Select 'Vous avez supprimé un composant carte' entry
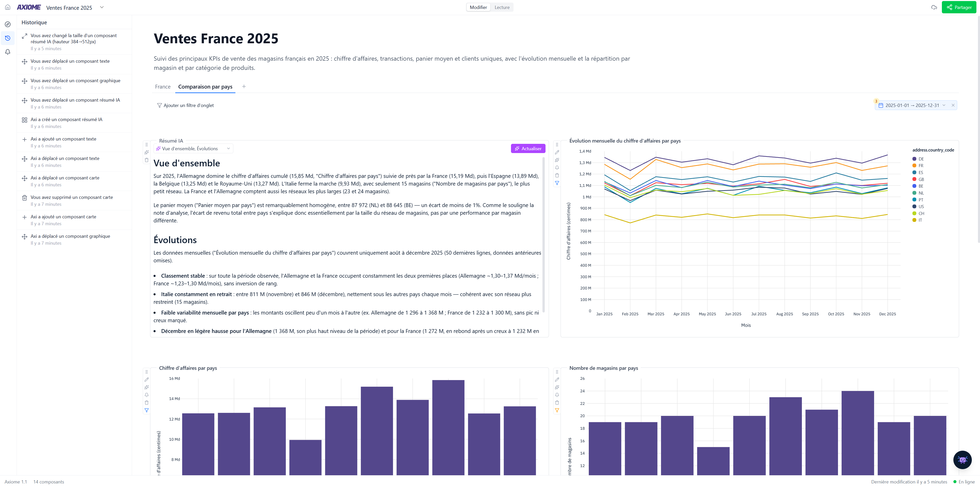 tap(74, 201)
